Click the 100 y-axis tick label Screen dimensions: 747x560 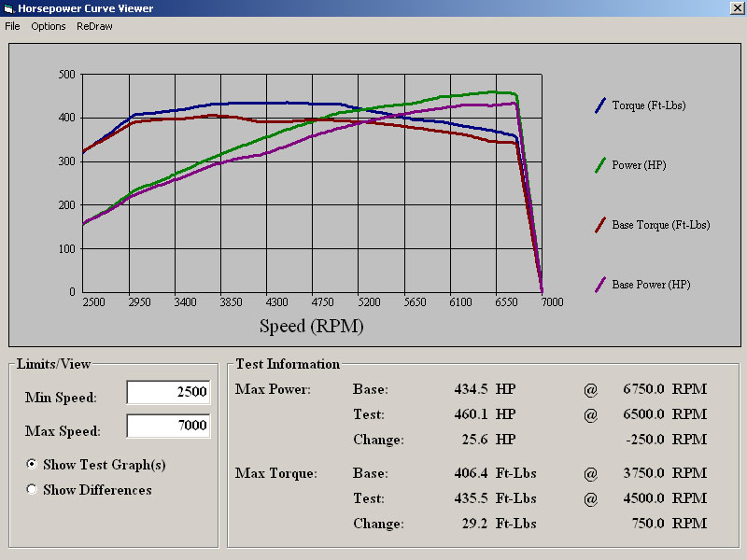(x=66, y=248)
